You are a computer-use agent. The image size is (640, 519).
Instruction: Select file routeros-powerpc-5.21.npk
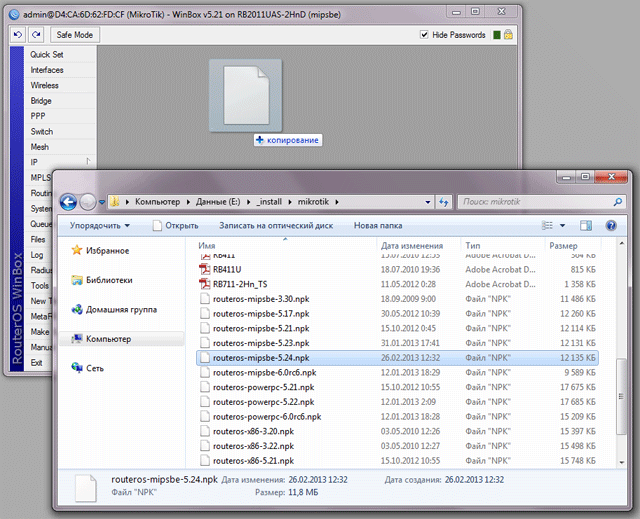(263, 387)
